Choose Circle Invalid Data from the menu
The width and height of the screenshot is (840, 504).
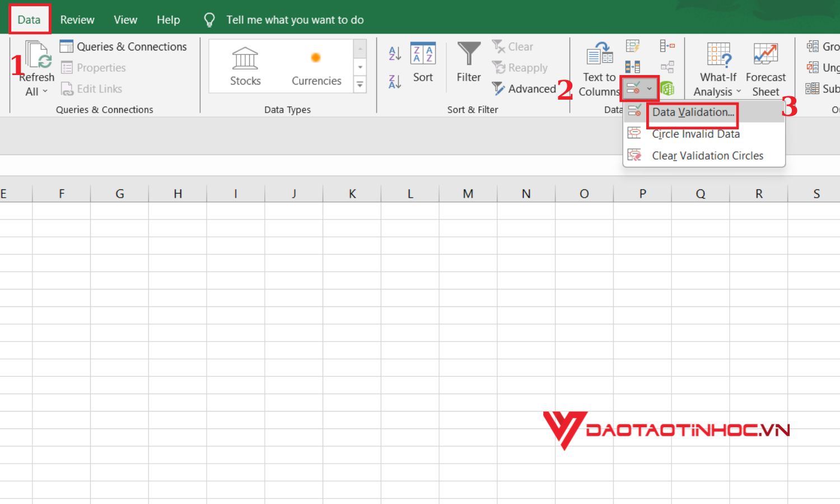pyautogui.click(x=696, y=134)
